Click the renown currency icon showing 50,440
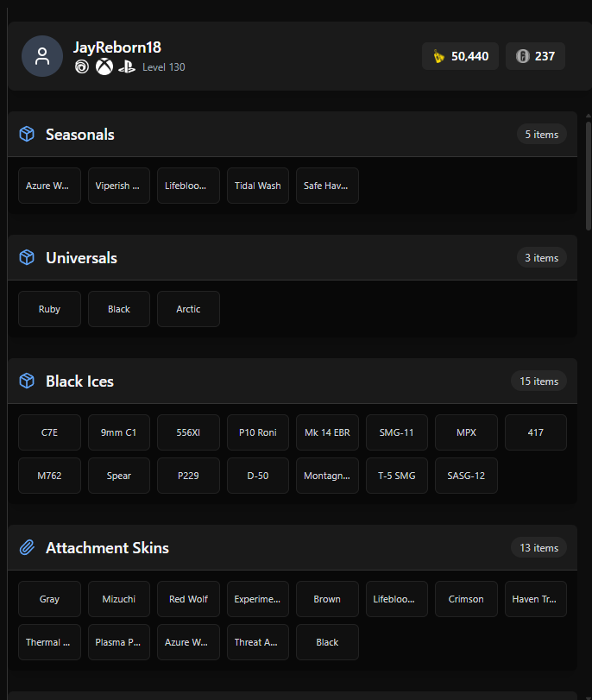592x700 pixels. [x=439, y=57]
